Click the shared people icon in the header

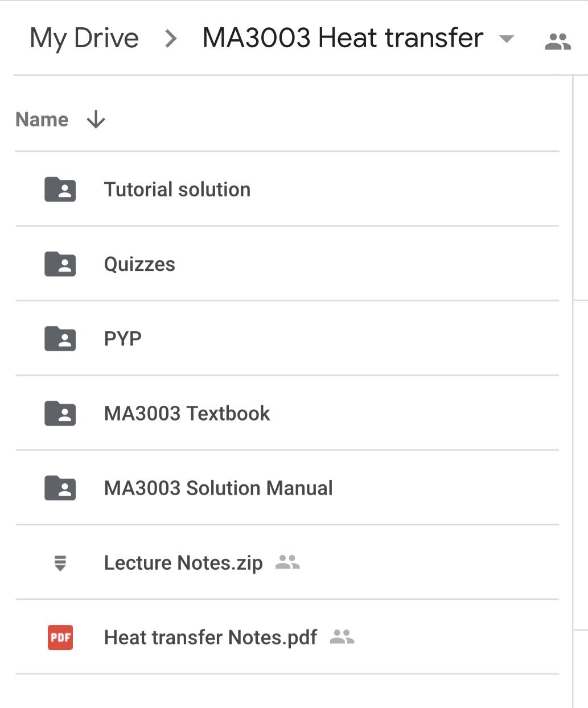(x=558, y=40)
